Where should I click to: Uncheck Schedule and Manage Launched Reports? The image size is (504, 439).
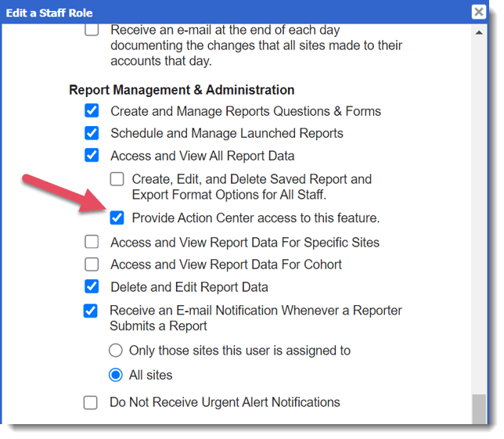click(92, 133)
